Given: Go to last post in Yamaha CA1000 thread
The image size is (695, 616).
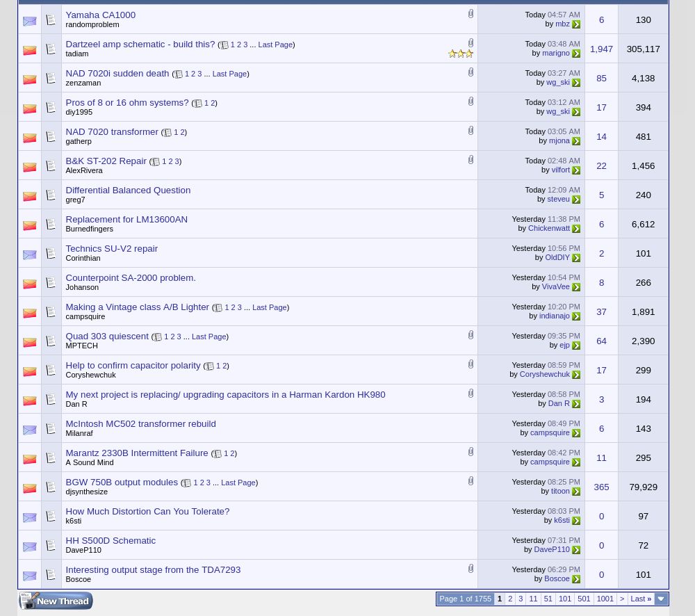Looking at the screenshot, I should point(575,24).
